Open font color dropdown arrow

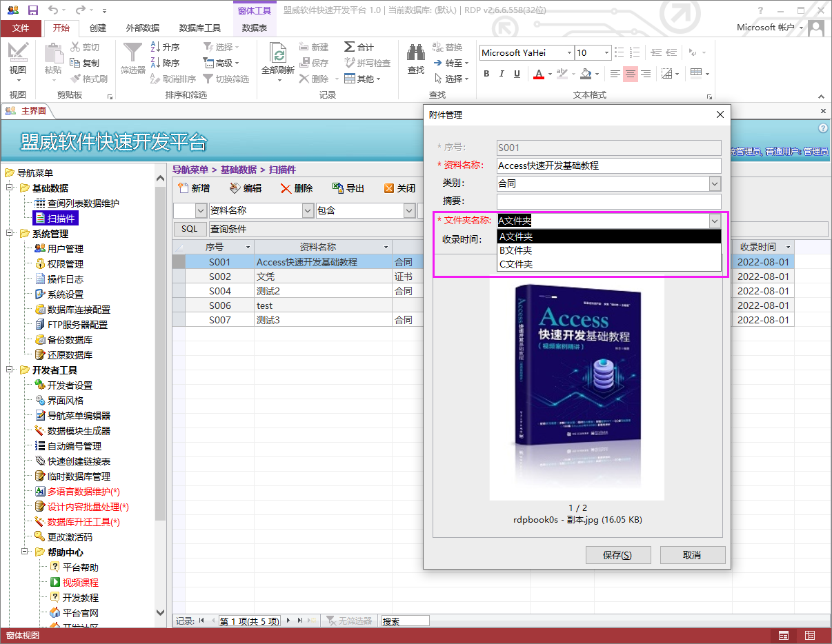[x=550, y=74]
